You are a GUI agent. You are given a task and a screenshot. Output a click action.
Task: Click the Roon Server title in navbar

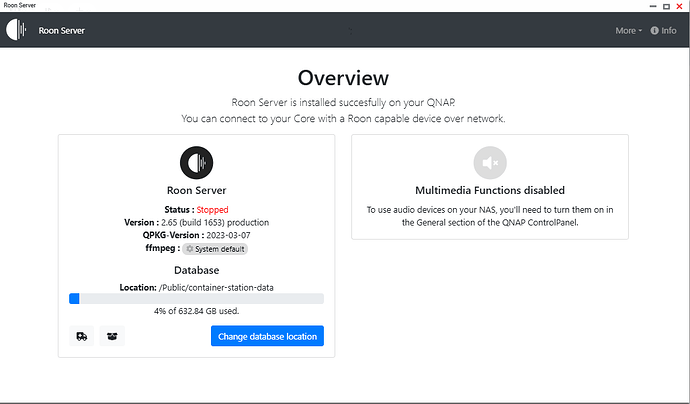62,30
